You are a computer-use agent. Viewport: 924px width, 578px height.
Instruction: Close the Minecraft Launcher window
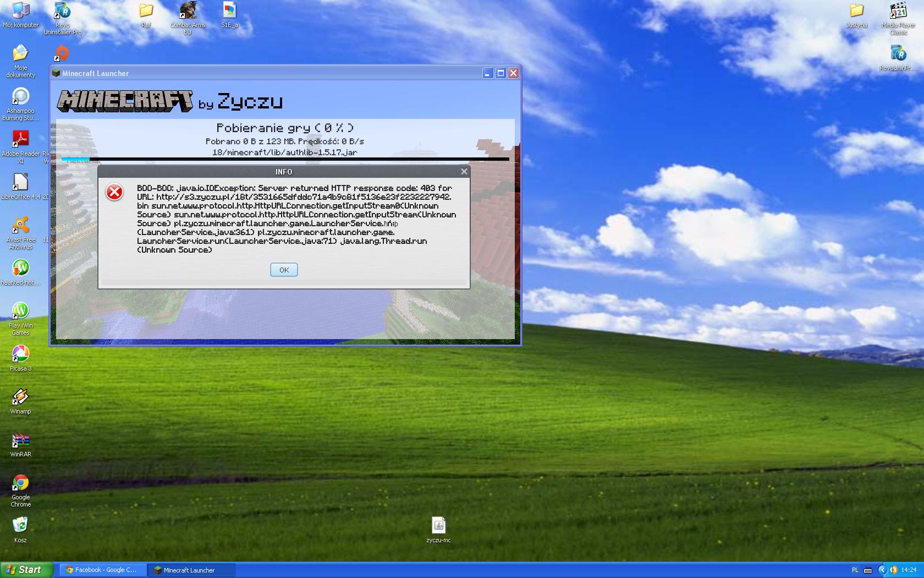[x=513, y=73]
